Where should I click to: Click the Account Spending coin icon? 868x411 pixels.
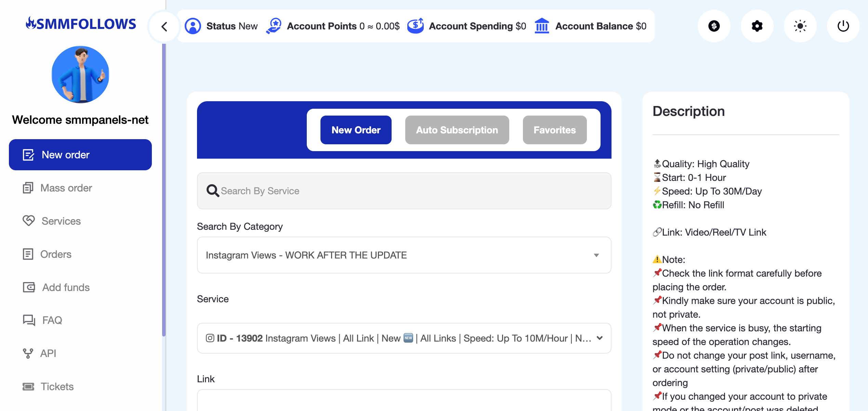click(416, 26)
